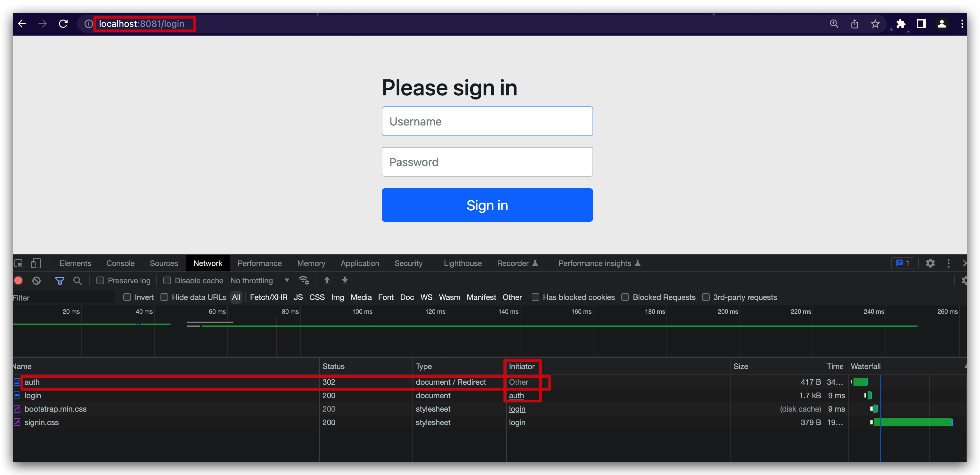Tick the Hide data URLs checkbox
This screenshot has width=980, height=475.
pos(164,297)
